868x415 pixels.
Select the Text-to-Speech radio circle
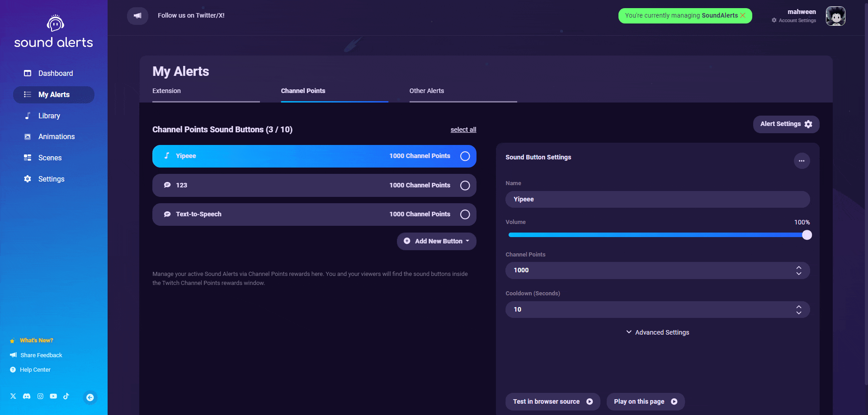[x=465, y=214]
